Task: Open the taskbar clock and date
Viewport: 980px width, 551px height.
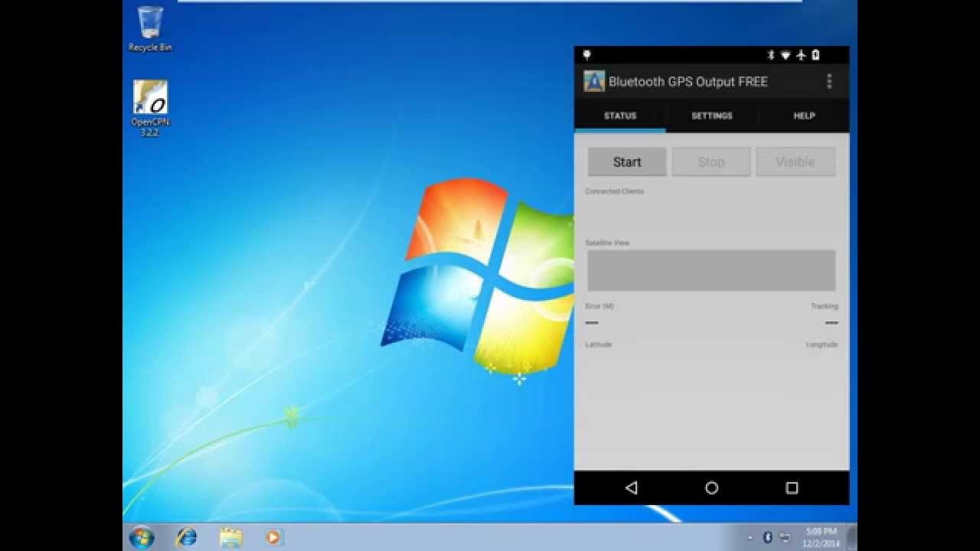Action: [x=822, y=537]
